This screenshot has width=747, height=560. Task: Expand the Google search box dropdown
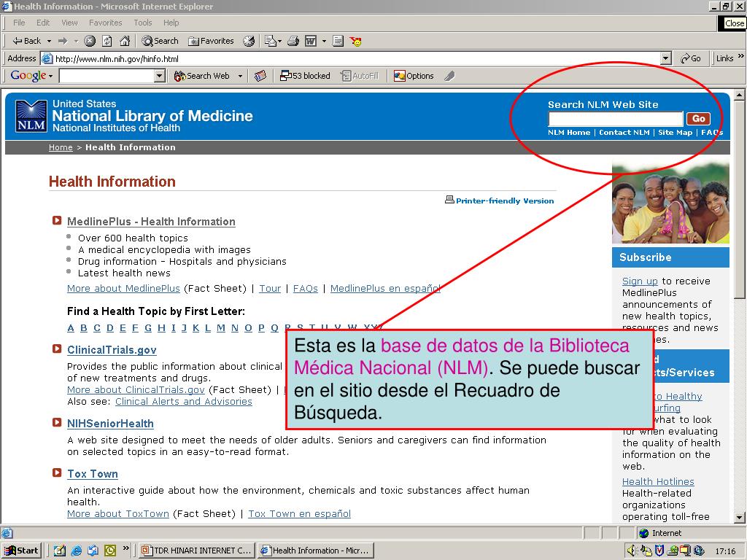pyautogui.click(x=160, y=76)
